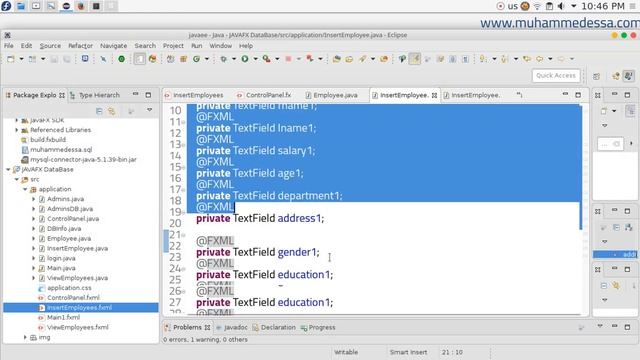Click the Debug bug icon
Screen dimensions: 640x360
point(223,59)
